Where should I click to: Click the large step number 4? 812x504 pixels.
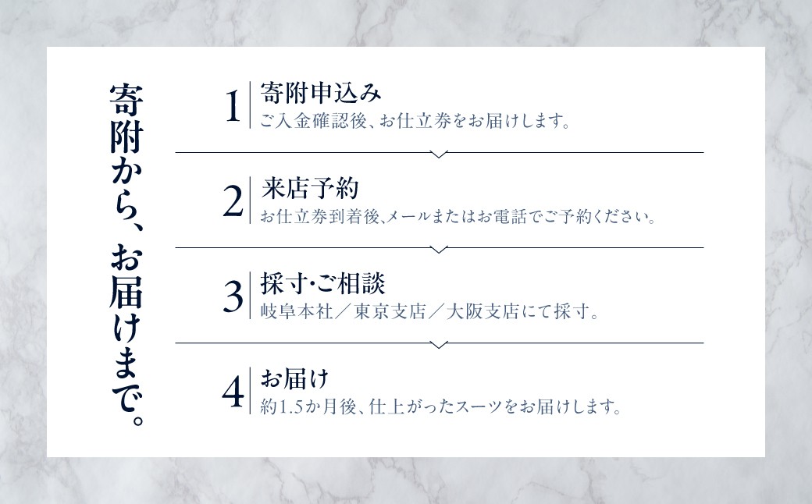pyautogui.click(x=233, y=392)
